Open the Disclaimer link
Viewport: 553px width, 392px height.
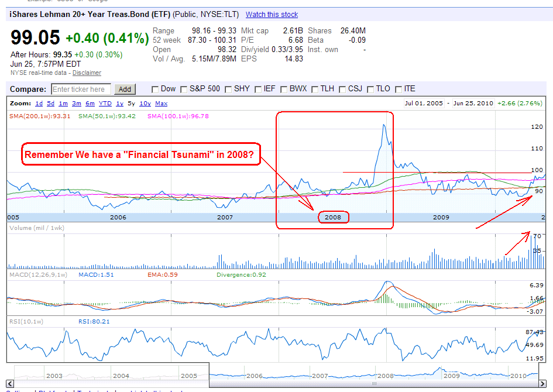tap(87, 73)
